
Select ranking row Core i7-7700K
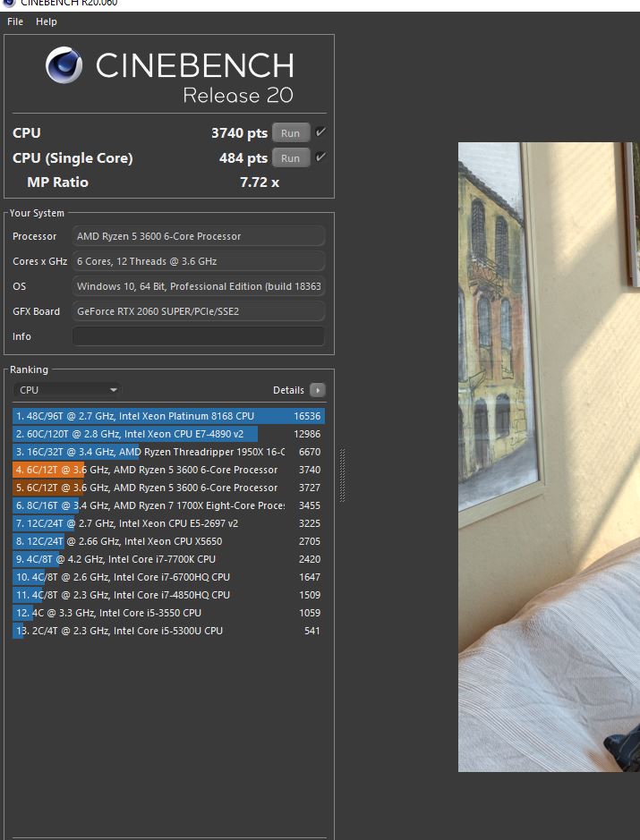point(168,559)
